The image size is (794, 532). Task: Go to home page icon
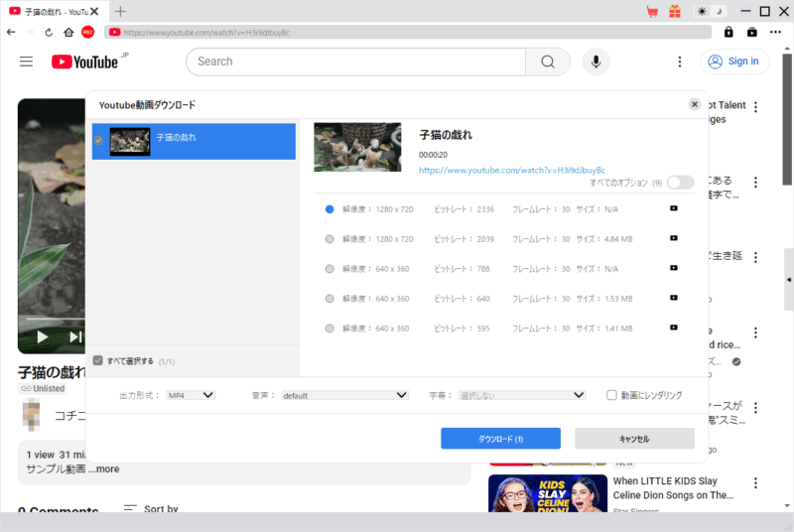pos(68,33)
